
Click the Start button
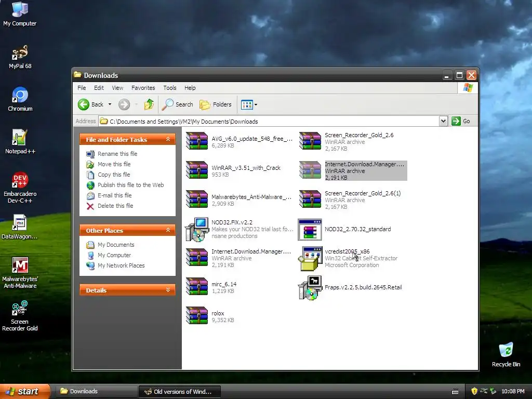24,391
